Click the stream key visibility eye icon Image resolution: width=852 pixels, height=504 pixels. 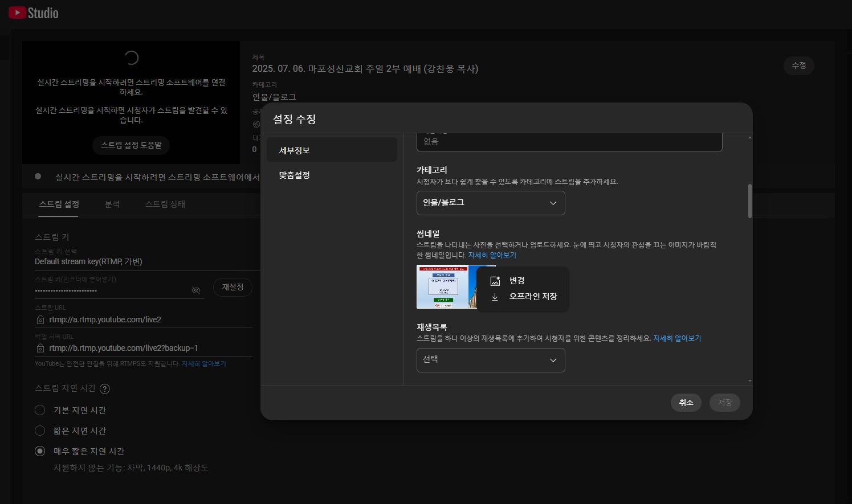tap(196, 290)
